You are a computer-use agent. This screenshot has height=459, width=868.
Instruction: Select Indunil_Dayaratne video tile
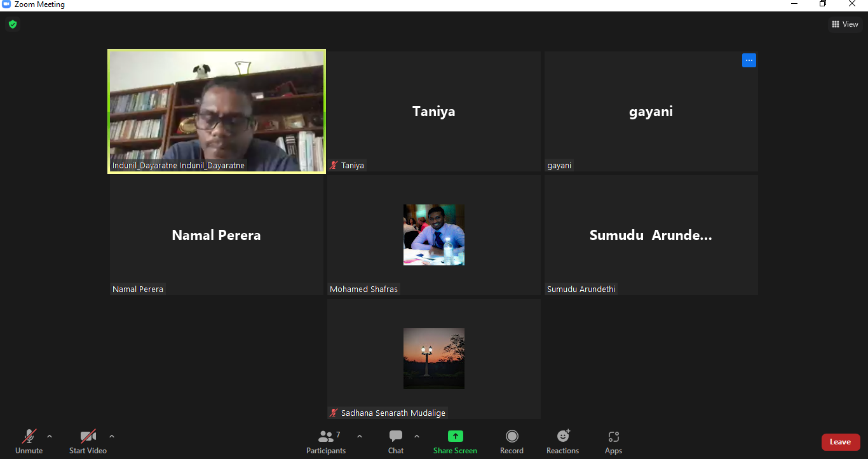[217, 111]
